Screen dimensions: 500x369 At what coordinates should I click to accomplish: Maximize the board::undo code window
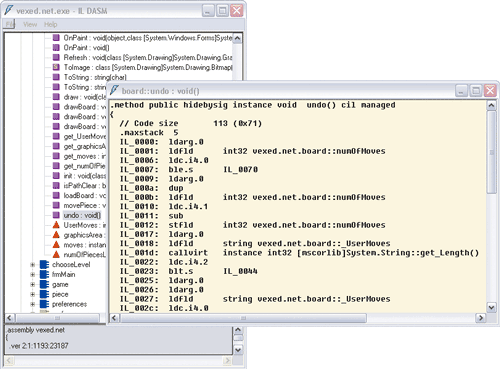(476, 91)
